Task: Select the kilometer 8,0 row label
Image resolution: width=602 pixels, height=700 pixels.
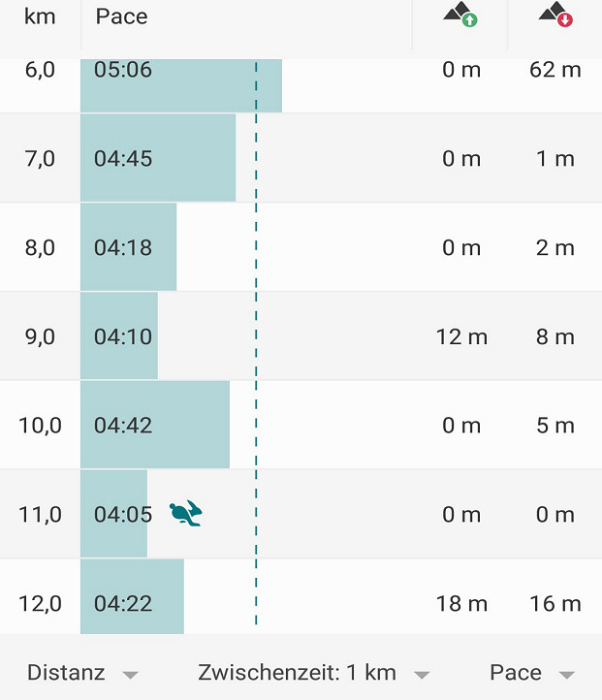Action: click(x=40, y=248)
